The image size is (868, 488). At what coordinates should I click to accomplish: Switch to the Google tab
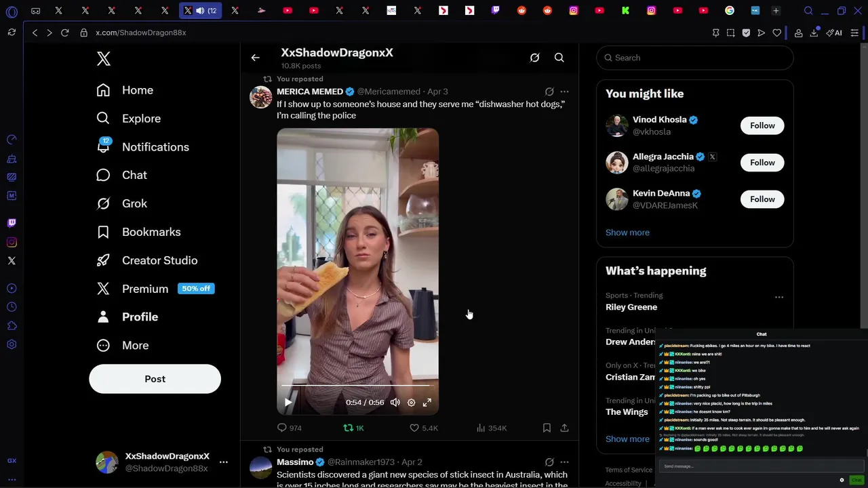729,10
